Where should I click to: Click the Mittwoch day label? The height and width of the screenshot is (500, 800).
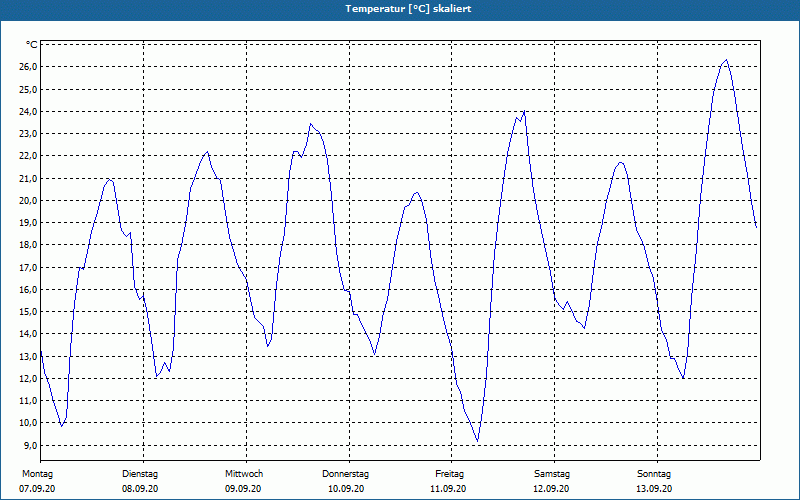click(x=244, y=474)
